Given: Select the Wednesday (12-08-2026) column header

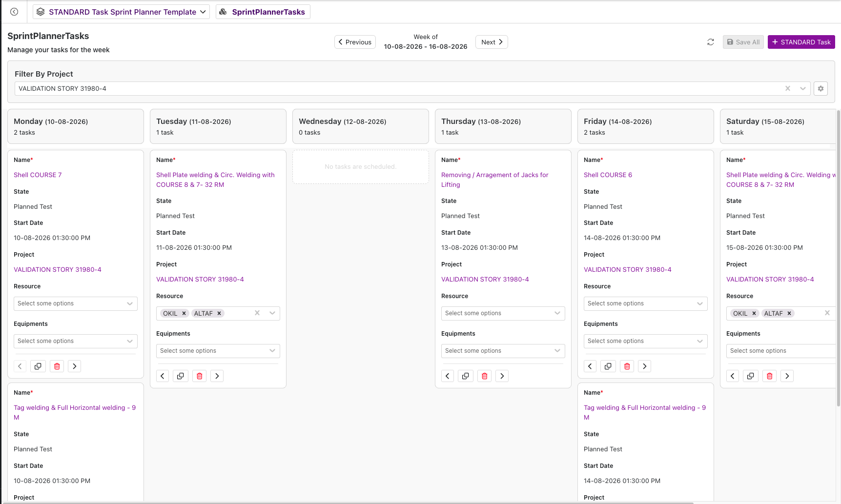Looking at the screenshot, I should tap(361, 126).
